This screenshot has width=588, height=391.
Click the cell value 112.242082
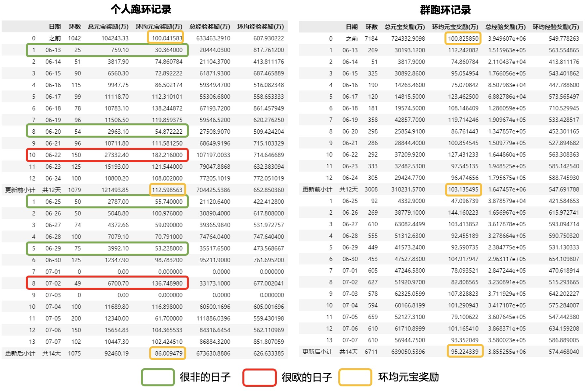[463, 50]
